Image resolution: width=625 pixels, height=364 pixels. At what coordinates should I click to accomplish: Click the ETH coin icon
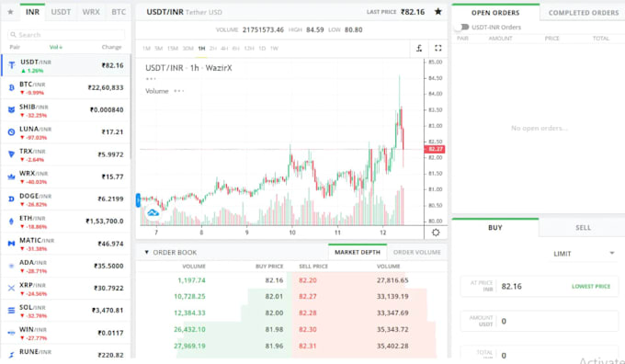tap(12, 222)
